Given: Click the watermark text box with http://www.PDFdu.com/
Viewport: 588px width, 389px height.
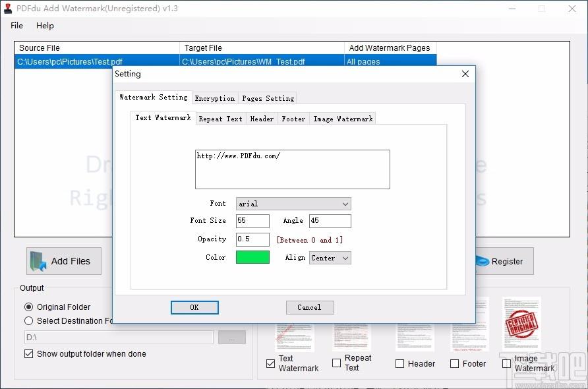Looking at the screenshot, I should (x=293, y=169).
